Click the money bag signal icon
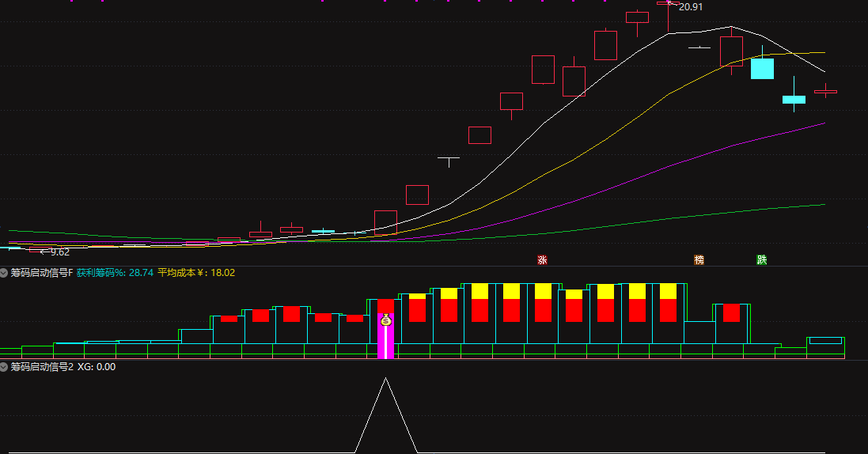Image resolution: width=868 pixels, height=454 pixels. coord(386,320)
